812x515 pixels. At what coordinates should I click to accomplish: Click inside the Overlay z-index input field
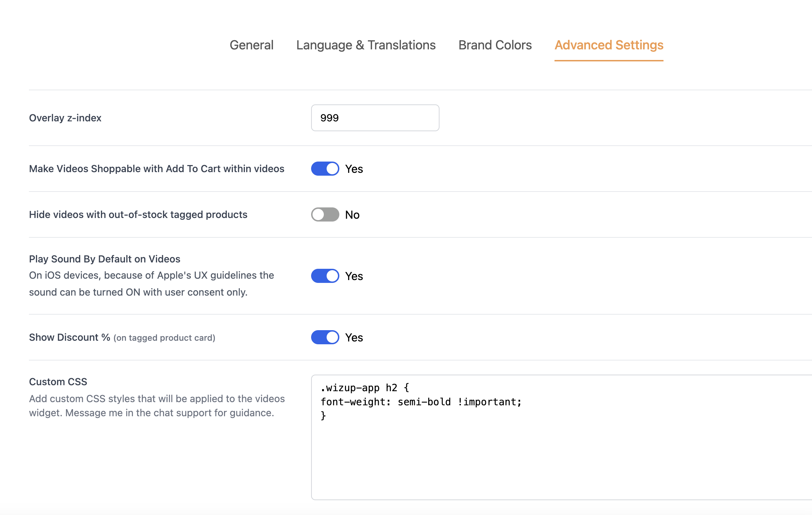coord(375,117)
